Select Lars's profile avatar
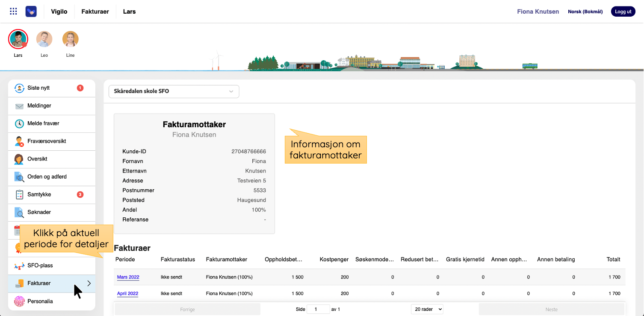 (18, 40)
